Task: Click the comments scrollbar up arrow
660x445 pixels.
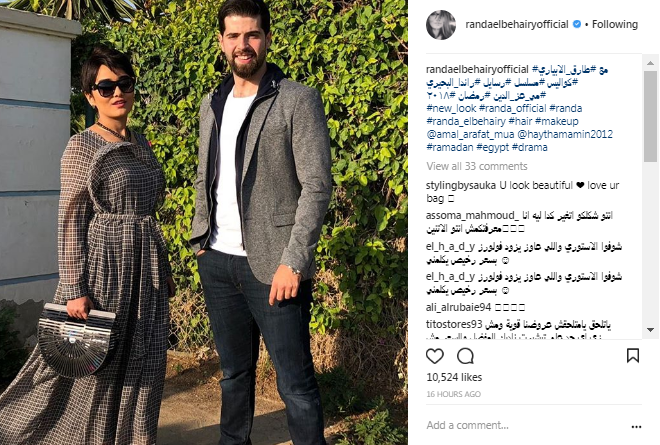Action: pos(650,63)
